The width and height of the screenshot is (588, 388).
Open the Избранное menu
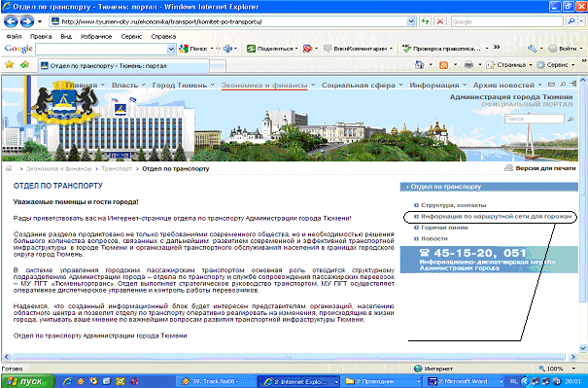(96, 36)
